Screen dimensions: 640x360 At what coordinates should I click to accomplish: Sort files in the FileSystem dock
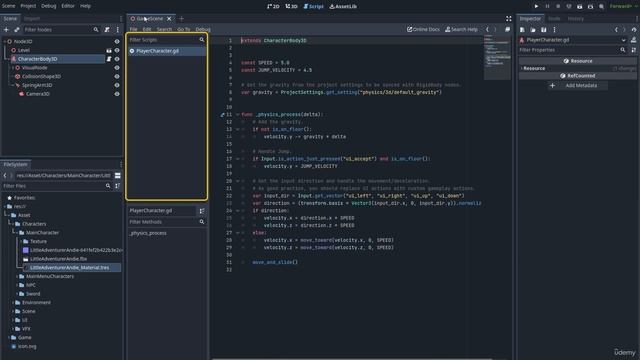click(x=118, y=186)
